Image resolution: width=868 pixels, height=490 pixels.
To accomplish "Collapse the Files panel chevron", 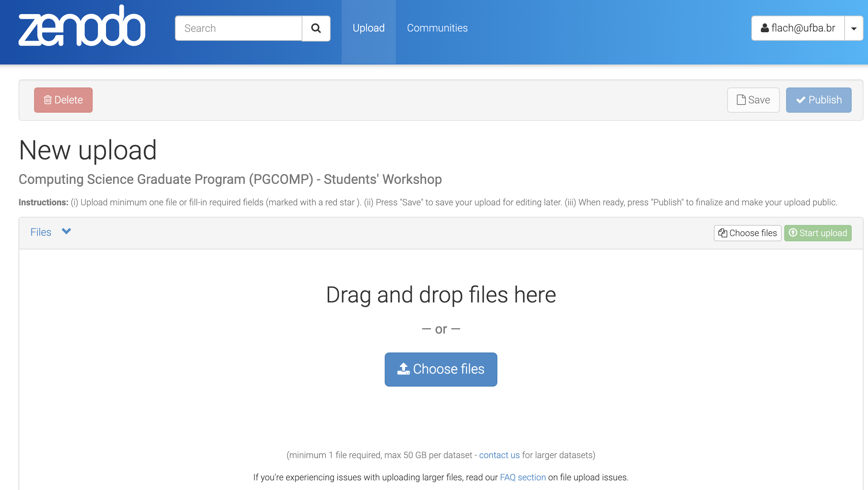I will coord(66,231).
